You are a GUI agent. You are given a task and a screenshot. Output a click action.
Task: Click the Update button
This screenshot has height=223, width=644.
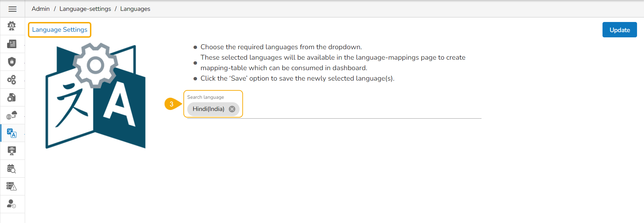point(619,30)
